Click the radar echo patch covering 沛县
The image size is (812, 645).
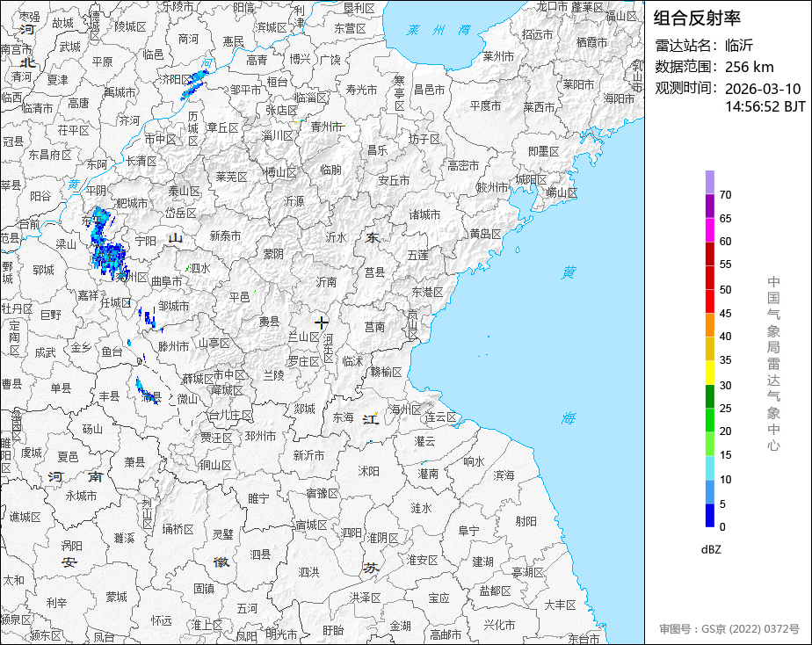(147, 393)
